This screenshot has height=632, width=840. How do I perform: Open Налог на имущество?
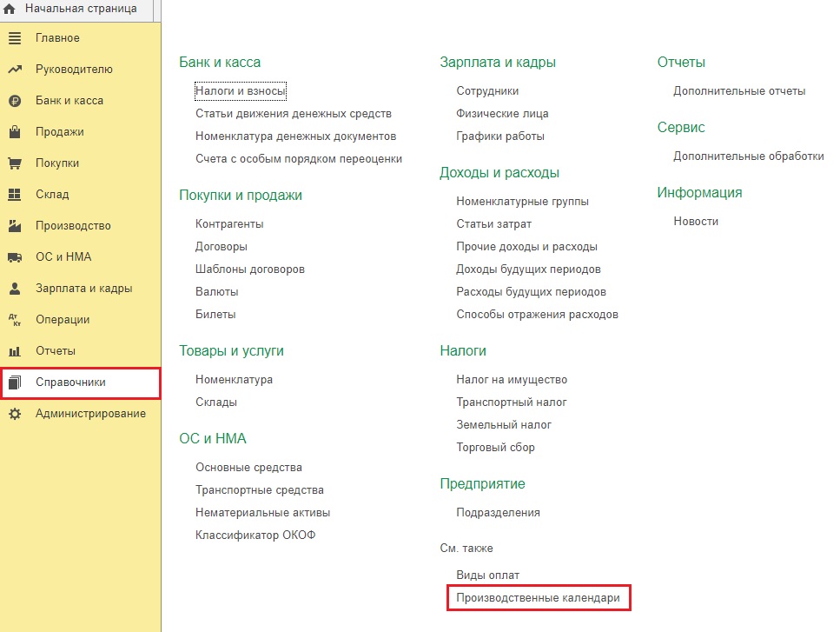(x=512, y=380)
